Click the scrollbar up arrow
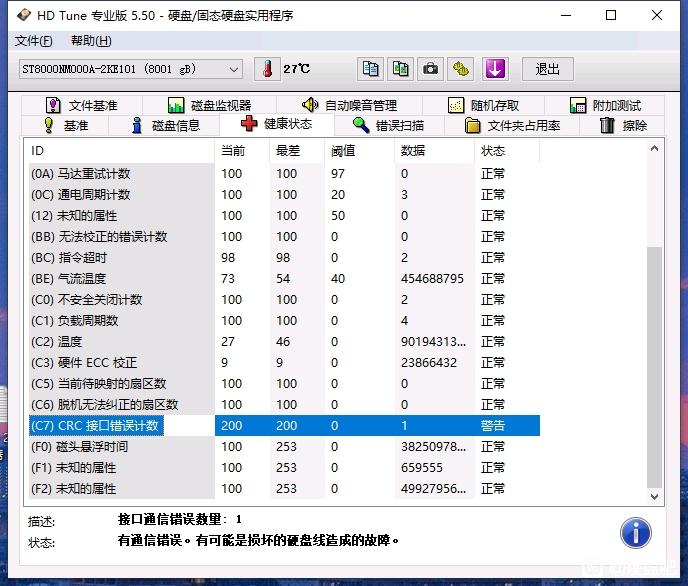688x586 pixels. pyautogui.click(x=654, y=149)
